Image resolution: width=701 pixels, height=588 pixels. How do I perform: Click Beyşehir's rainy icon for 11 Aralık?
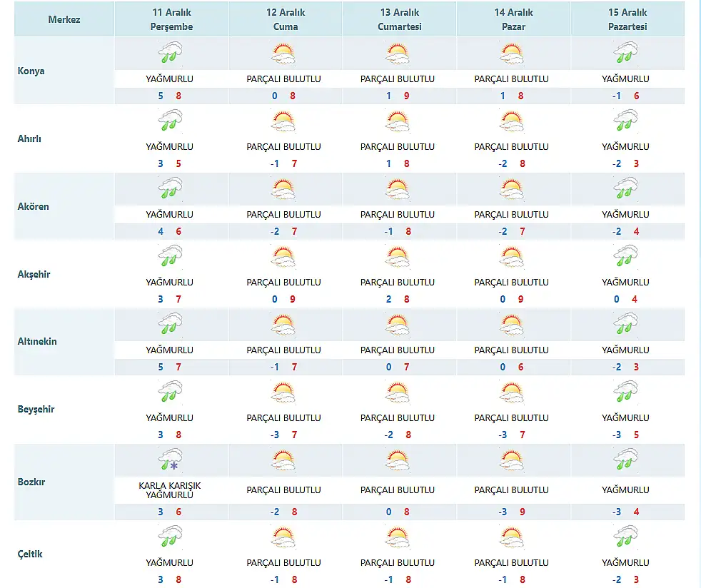tap(170, 393)
